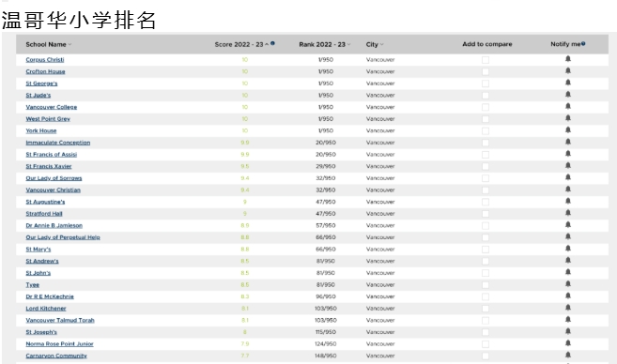Click the Add to compare column header

(x=487, y=44)
